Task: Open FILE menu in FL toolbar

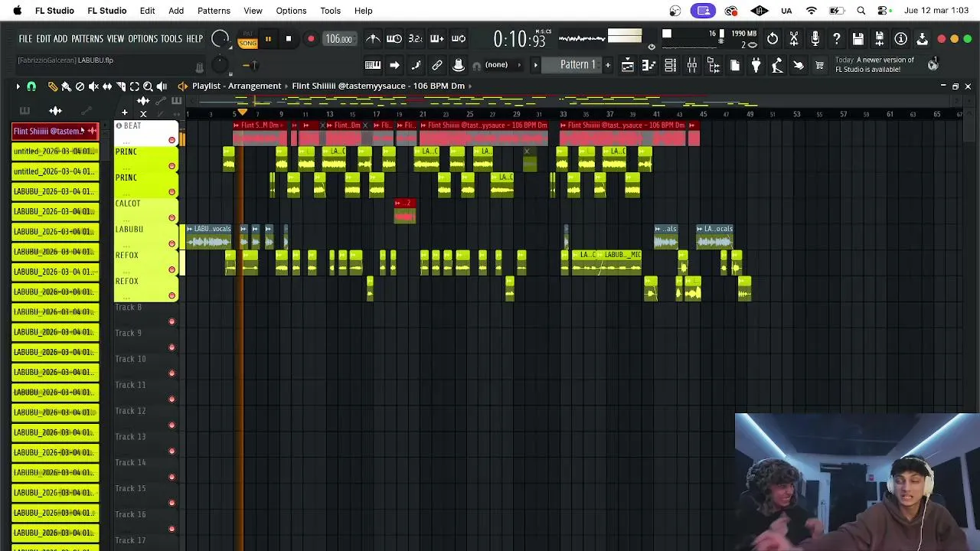Action: 25,39
